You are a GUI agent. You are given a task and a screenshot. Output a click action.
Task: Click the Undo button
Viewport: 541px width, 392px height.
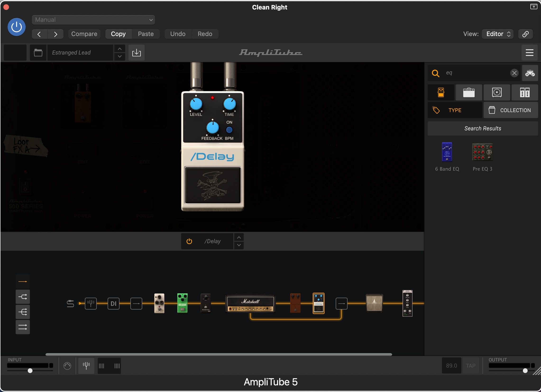178,34
